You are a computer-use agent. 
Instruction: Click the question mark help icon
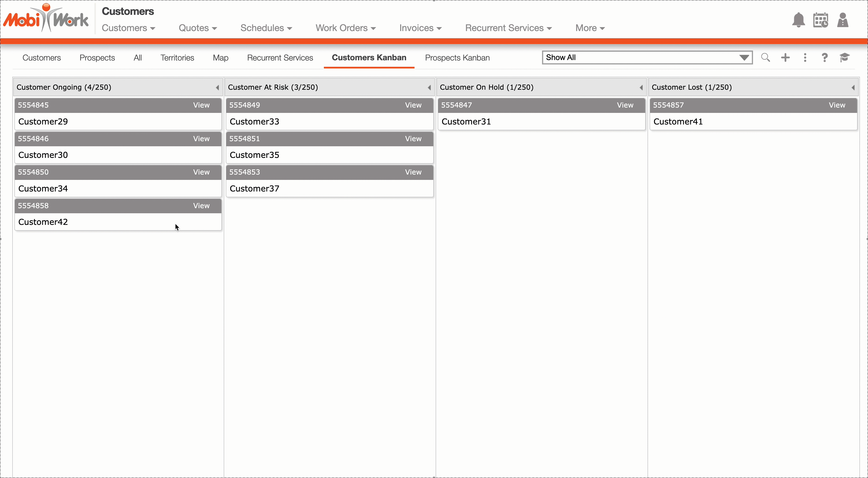825,57
